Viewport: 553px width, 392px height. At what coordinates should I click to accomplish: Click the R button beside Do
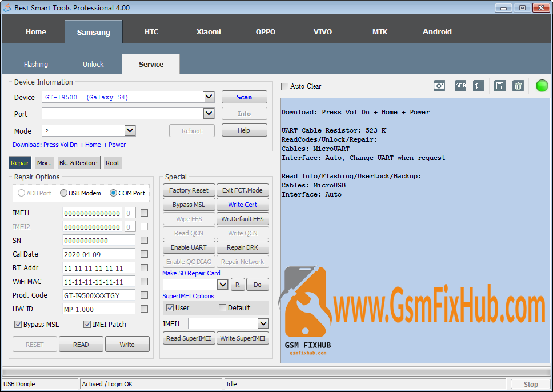pos(237,285)
